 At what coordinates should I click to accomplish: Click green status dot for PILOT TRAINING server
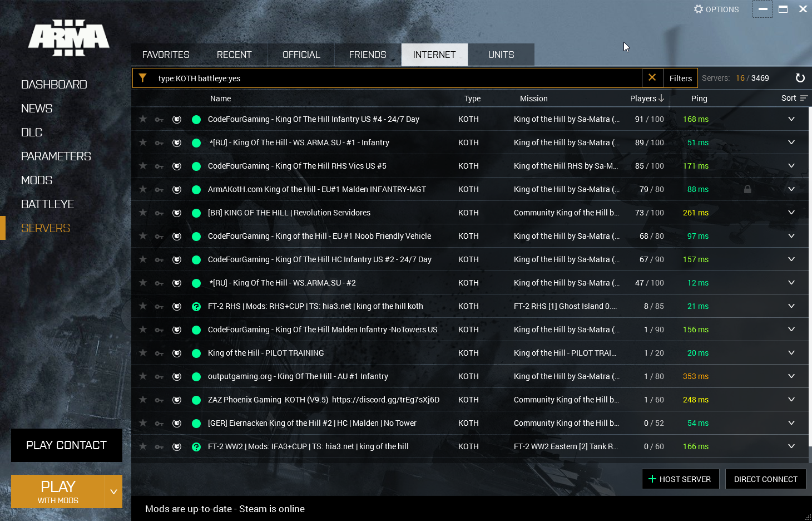(196, 353)
